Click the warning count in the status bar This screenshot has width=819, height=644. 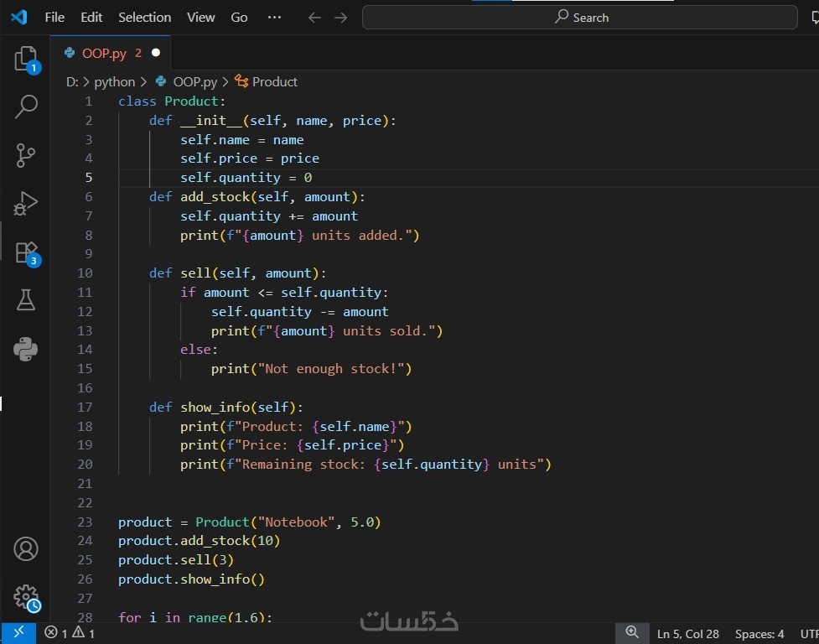[x=84, y=633]
